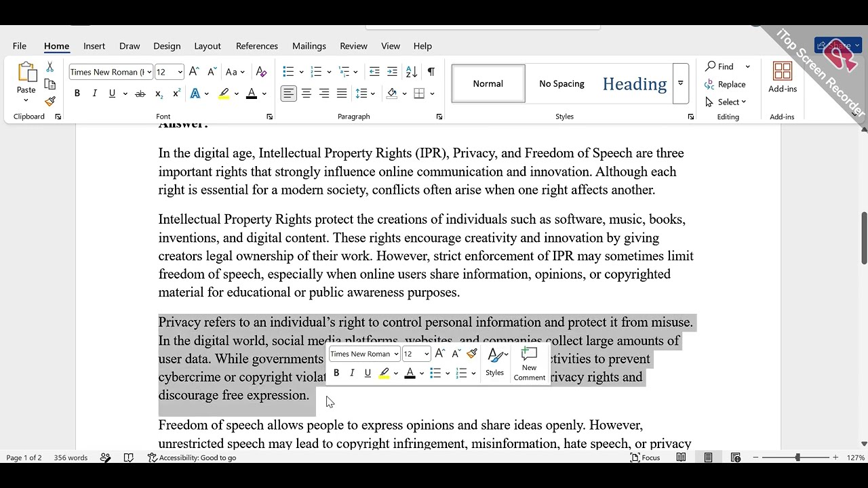Toggle Italic in the ribbon

(94, 94)
